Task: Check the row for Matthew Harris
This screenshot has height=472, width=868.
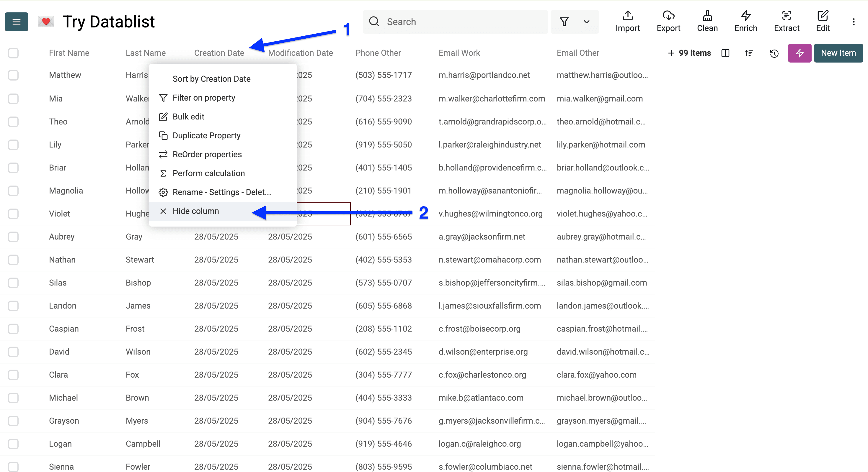Action: coord(13,75)
